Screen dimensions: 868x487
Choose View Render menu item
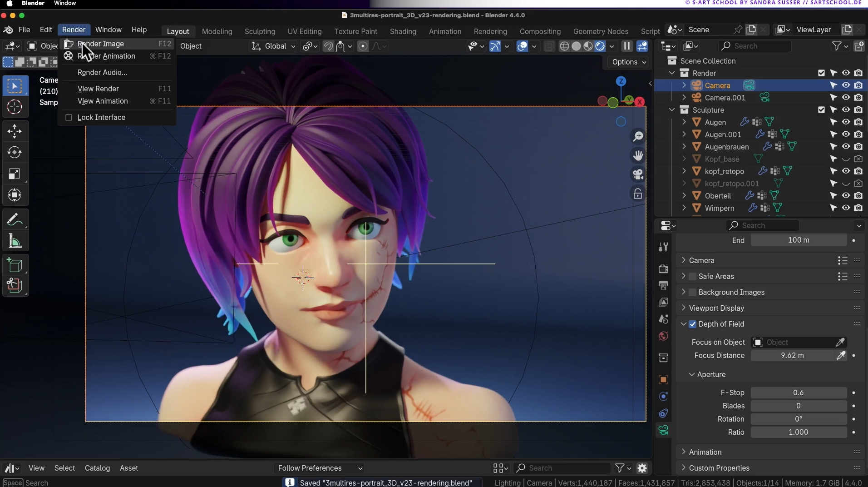pyautogui.click(x=117, y=89)
